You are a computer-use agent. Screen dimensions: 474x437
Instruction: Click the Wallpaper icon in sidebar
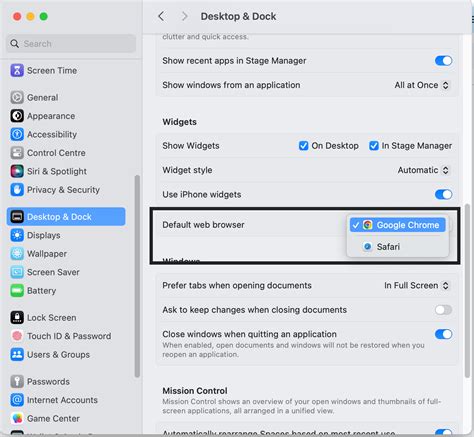pos(17,254)
